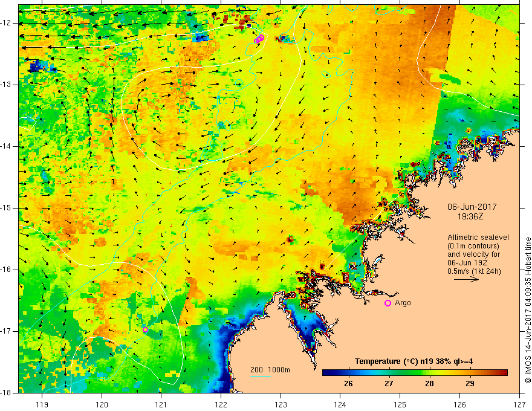The height and width of the screenshot is (411, 532).
Task: Click the '200 1000m' depth legend text
Action: pyautogui.click(x=270, y=370)
